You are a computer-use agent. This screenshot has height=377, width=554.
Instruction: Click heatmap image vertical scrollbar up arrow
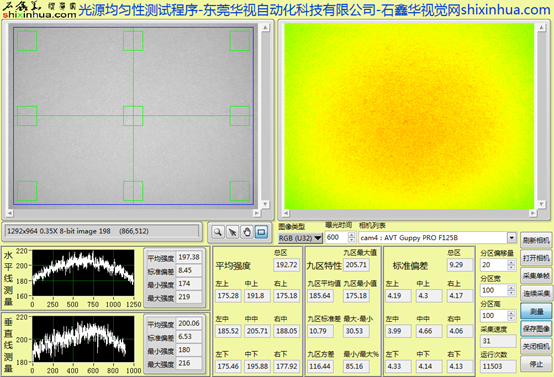tap(541, 28)
